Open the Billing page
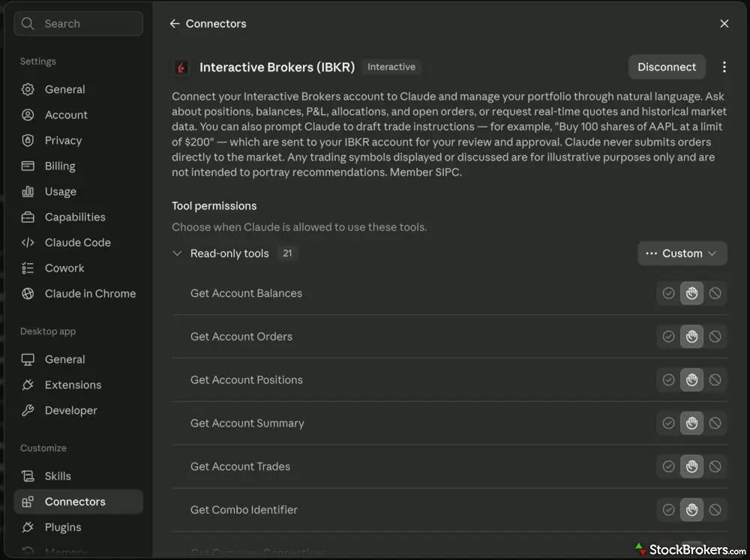The width and height of the screenshot is (750, 560). point(79,166)
